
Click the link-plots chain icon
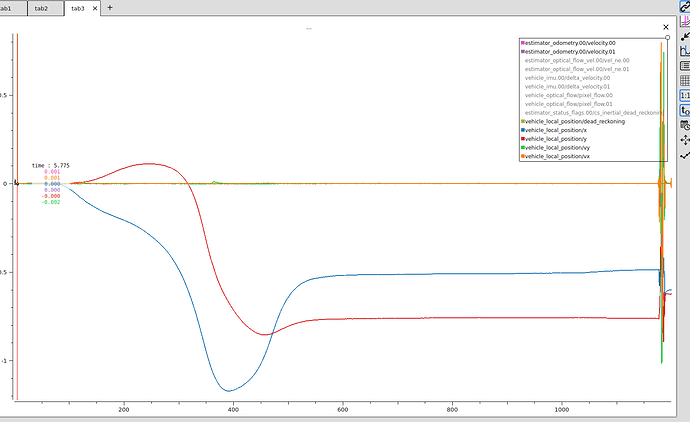click(x=685, y=5)
